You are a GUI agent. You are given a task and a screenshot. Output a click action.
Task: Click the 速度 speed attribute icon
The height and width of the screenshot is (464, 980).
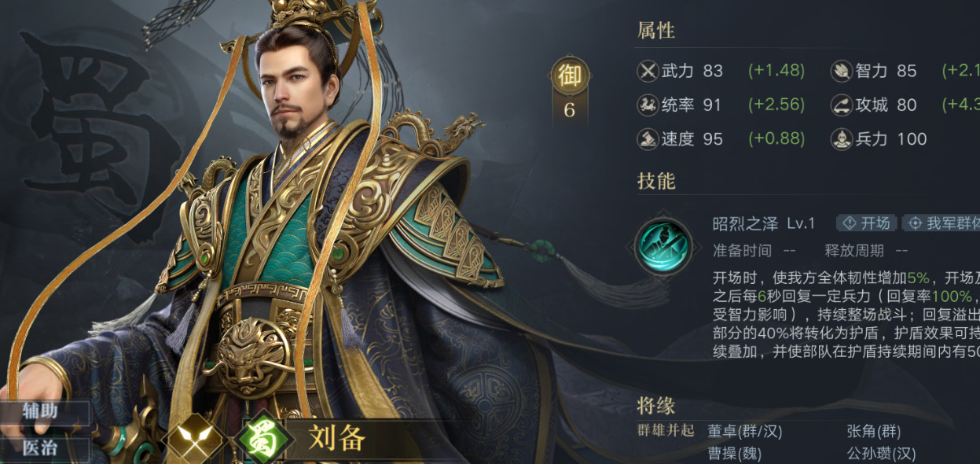point(648,139)
